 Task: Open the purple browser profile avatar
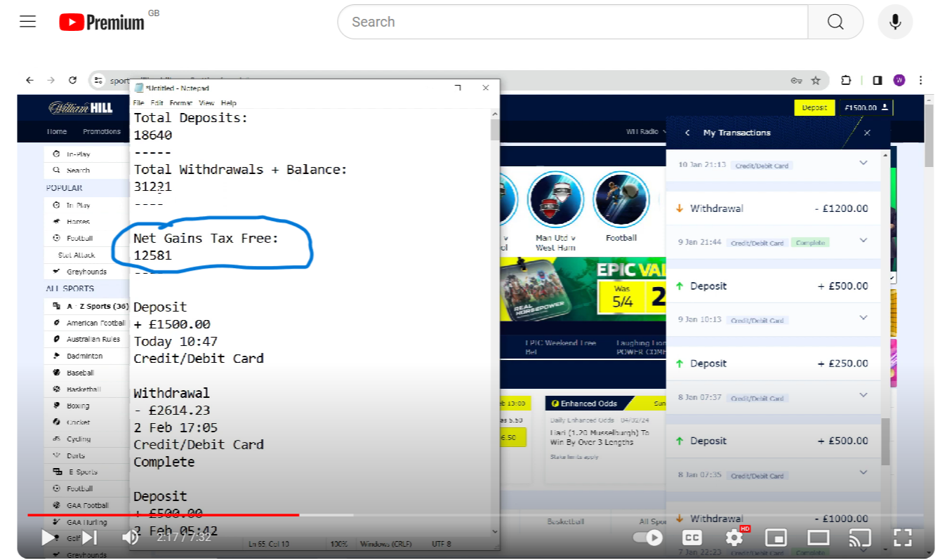[x=899, y=80]
